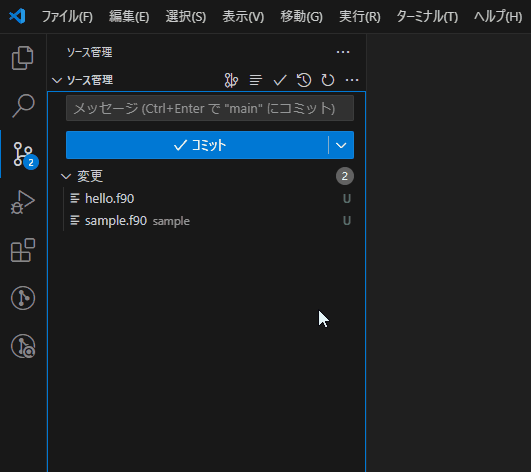Open the Git Graph icon in activity bar
Image resolution: width=531 pixels, height=472 pixels.
(23, 298)
